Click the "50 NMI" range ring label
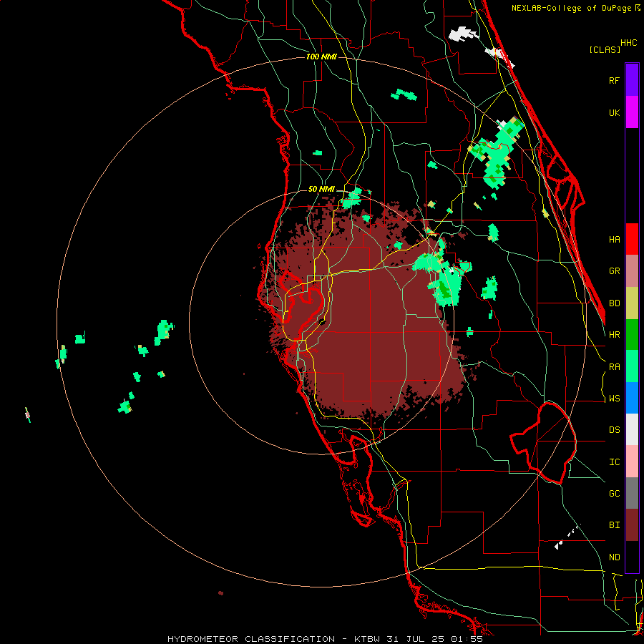644x644 pixels. 321,189
